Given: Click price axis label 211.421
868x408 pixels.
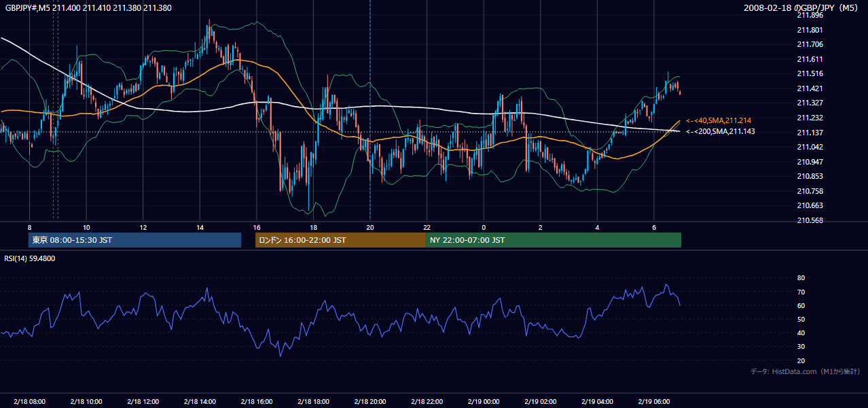Looking at the screenshot, I should coord(810,88).
